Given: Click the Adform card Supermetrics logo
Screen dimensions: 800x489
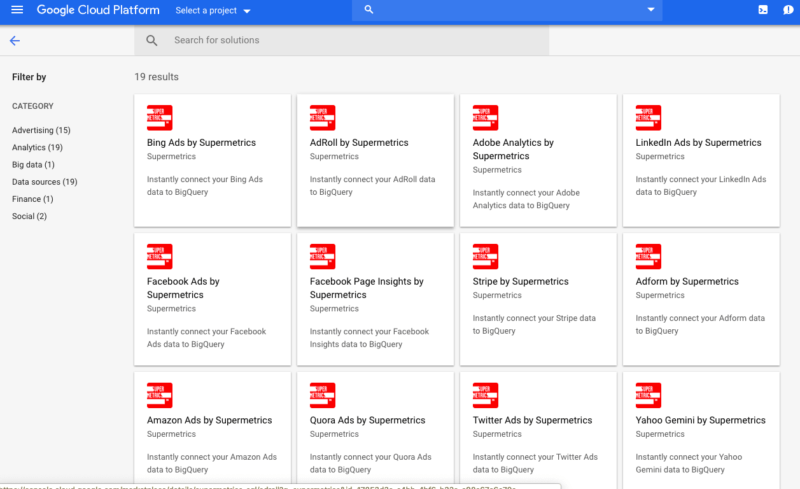Looking at the screenshot, I should [x=648, y=257].
